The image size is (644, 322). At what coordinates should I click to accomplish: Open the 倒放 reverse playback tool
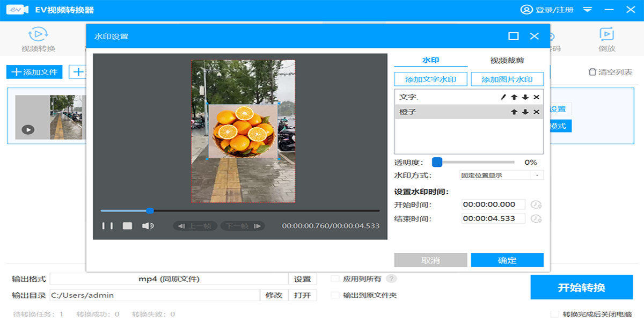pyautogui.click(x=606, y=40)
